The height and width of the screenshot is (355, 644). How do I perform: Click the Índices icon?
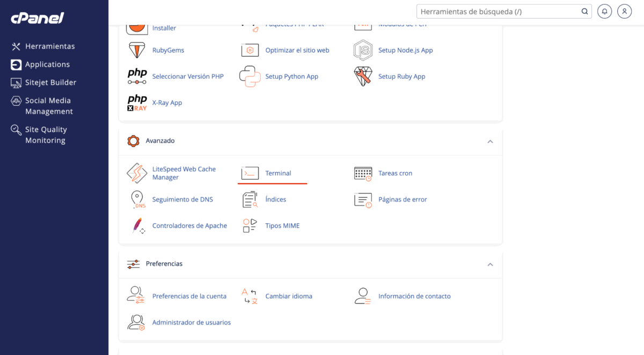click(x=250, y=199)
